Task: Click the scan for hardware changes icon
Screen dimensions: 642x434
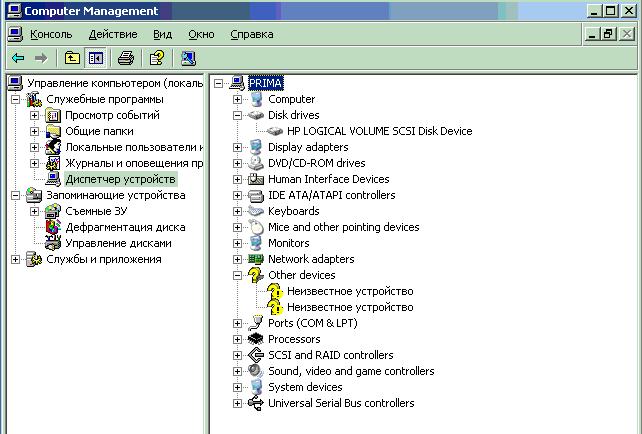Action: (x=188, y=58)
